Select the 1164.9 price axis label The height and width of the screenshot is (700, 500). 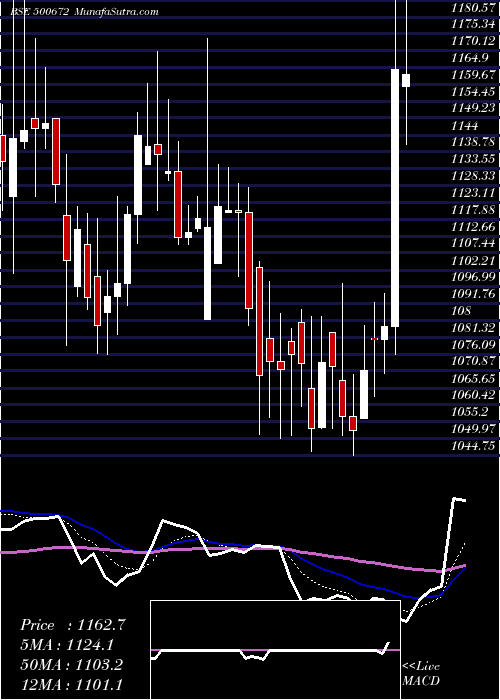click(469, 58)
